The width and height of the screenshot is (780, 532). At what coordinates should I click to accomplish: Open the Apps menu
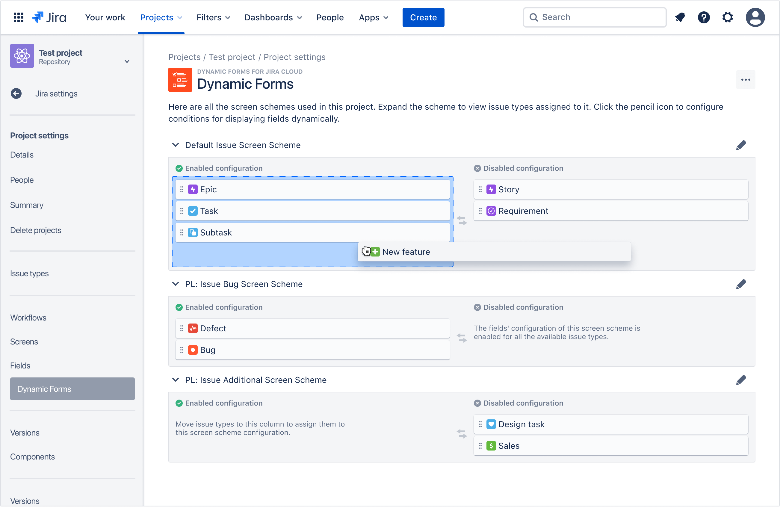[373, 17]
